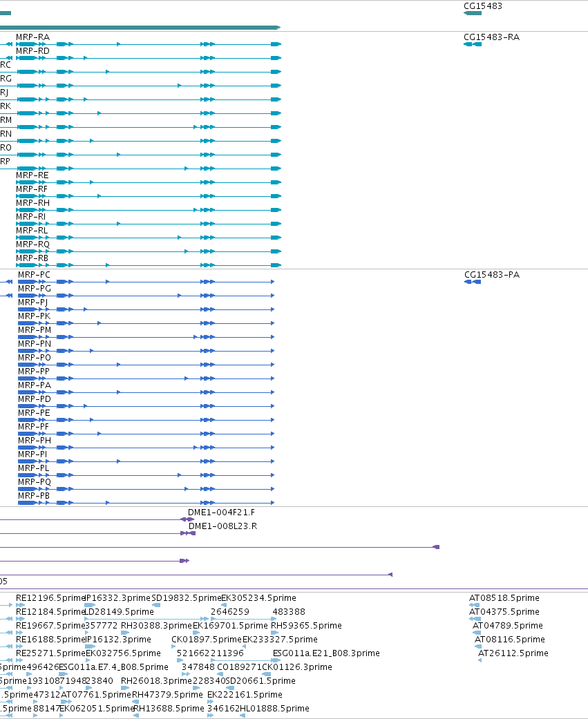
Task: Select the MRP-PL protein label
Action: tap(33, 468)
